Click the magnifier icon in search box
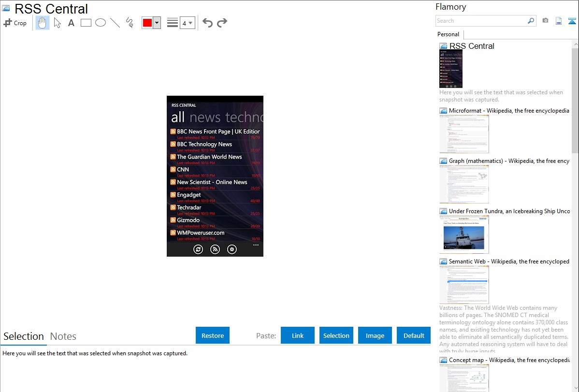Screen dimensions: 579x392 pos(531,21)
